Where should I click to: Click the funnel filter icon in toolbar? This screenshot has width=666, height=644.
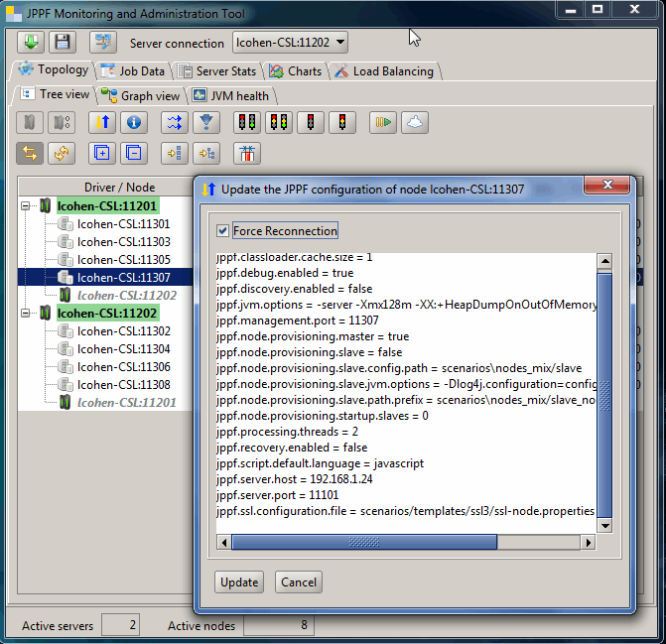click(205, 122)
